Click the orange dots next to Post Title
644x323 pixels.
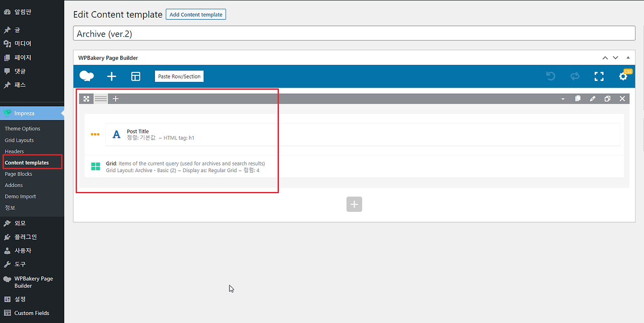[95, 134]
